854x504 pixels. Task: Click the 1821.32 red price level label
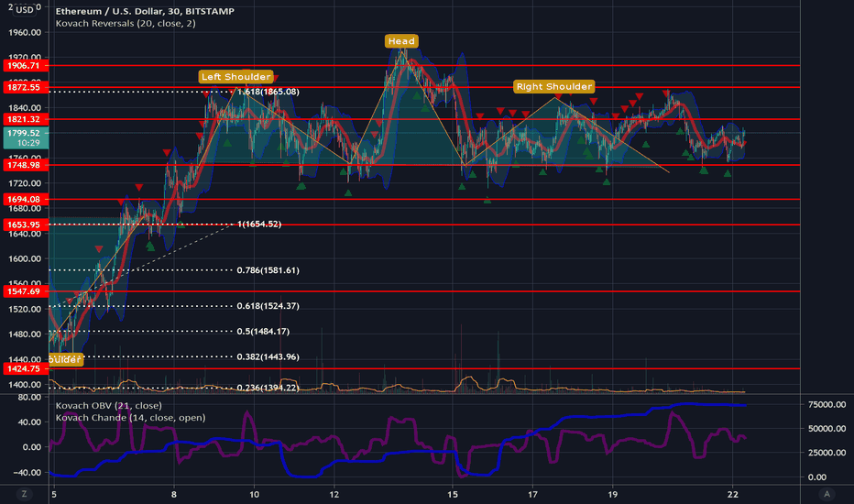[26, 119]
